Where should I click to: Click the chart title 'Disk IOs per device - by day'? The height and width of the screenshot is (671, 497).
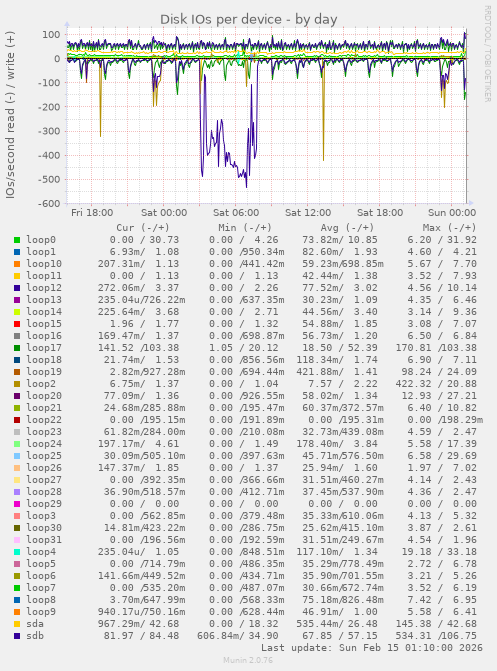point(249,19)
